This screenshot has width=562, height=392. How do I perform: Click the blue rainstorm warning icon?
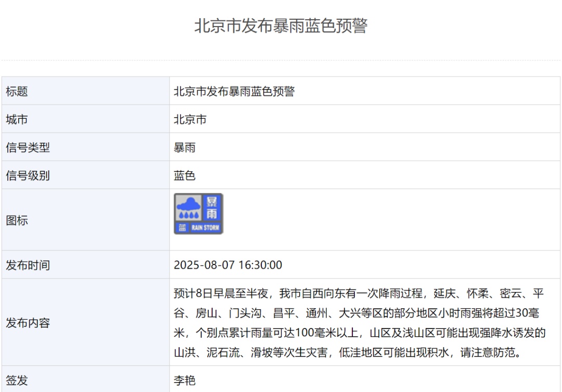point(199,213)
